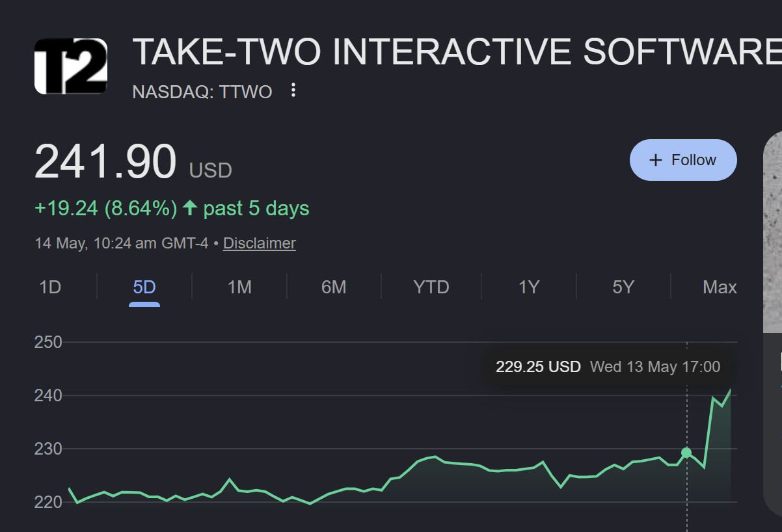
Task: Switch to the 1M time range tab
Action: [x=239, y=287]
